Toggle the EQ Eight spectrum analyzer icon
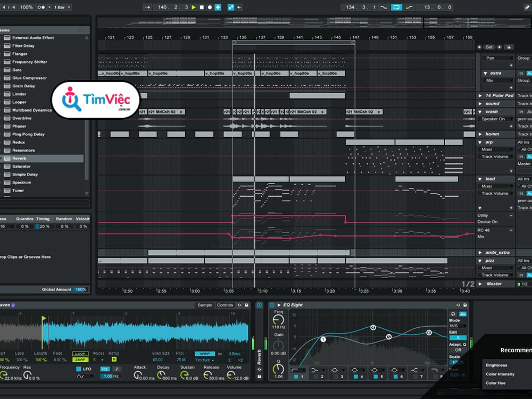Screen dimensions: 532x399 click(x=463, y=314)
